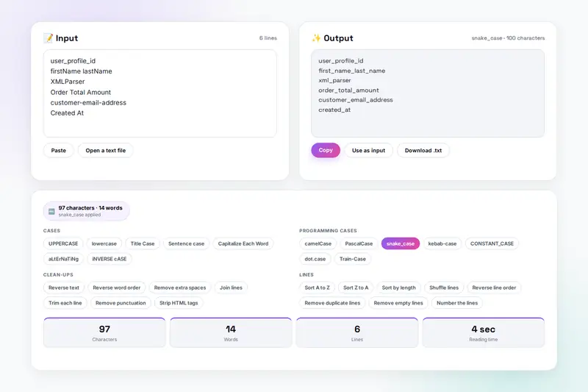Image resolution: width=588 pixels, height=392 pixels.
Task: Sort lines A to Z
Action: 317,288
